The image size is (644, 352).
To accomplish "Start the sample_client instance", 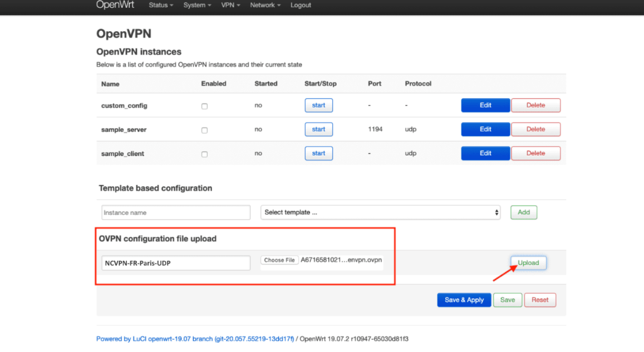I will pyautogui.click(x=318, y=153).
